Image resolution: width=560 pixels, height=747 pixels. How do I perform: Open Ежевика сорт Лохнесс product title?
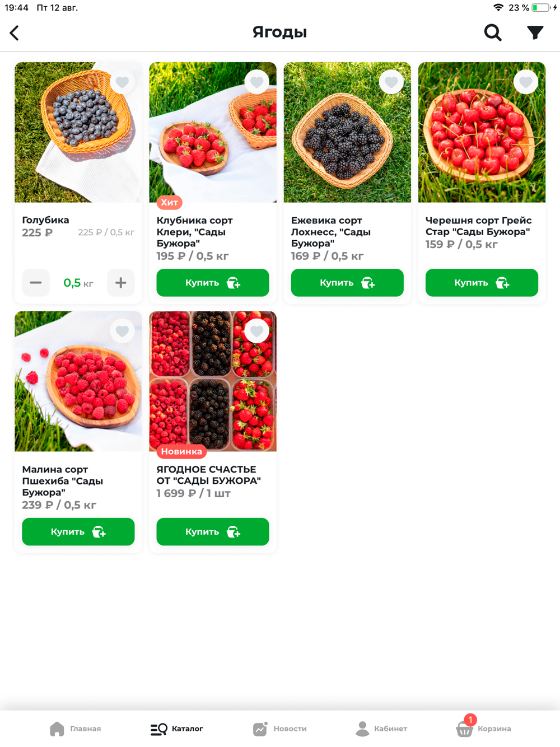[x=330, y=232]
